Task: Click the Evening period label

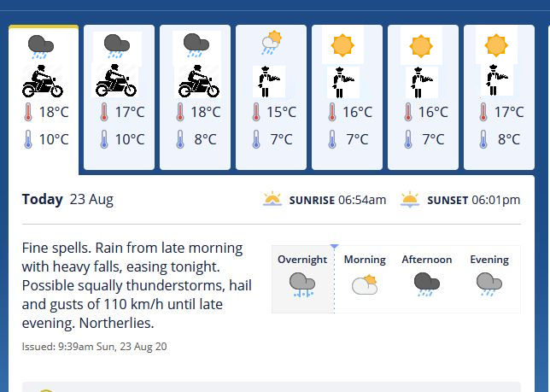Action: click(x=489, y=260)
